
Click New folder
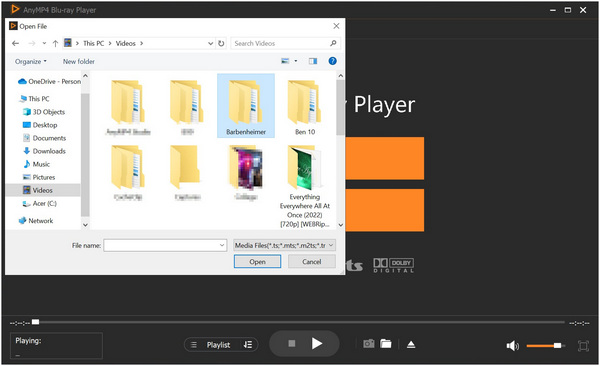tap(79, 61)
